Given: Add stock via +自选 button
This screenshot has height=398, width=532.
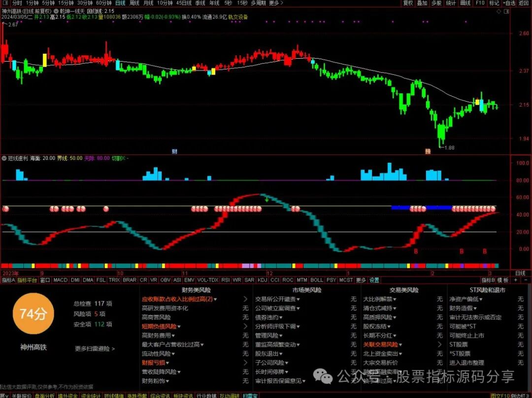Looking at the screenshot, I should coord(509,3).
